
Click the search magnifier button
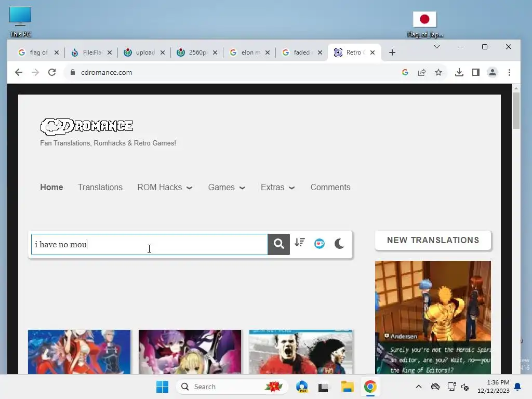coord(278,244)
